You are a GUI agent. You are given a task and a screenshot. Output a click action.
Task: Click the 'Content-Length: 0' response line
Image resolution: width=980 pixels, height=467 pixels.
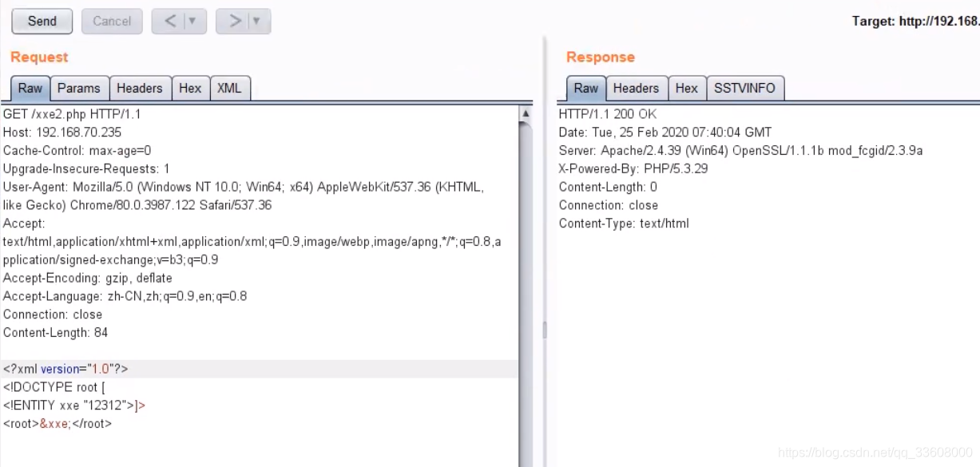click(x=608, y=187)
